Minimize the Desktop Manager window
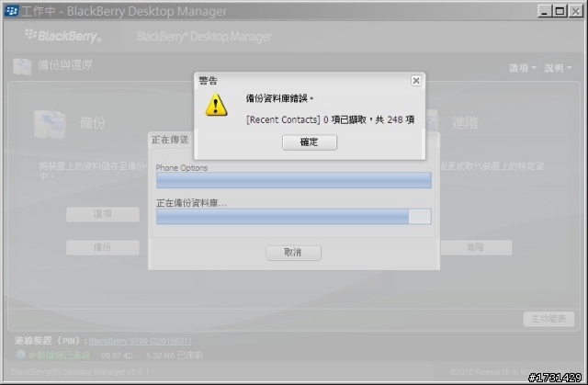The width and height of the screenshot is (588, 385). (x=544, y=11)
